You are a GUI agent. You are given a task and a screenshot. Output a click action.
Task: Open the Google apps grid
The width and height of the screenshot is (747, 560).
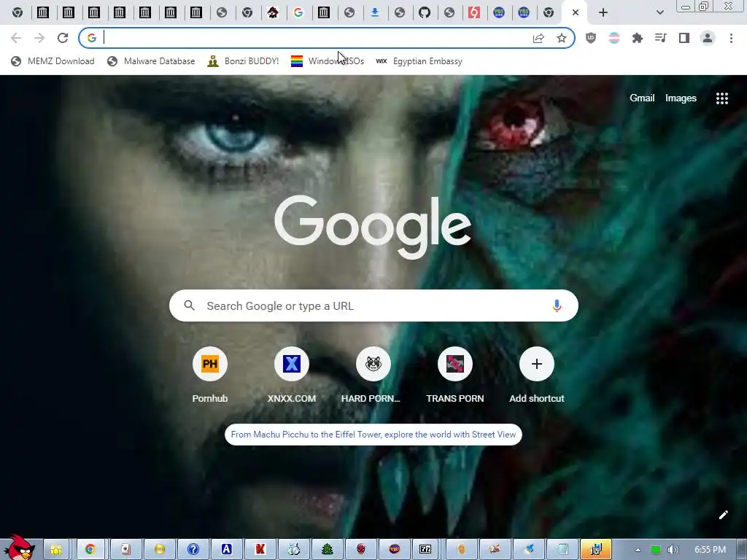[x=721, y=98]
